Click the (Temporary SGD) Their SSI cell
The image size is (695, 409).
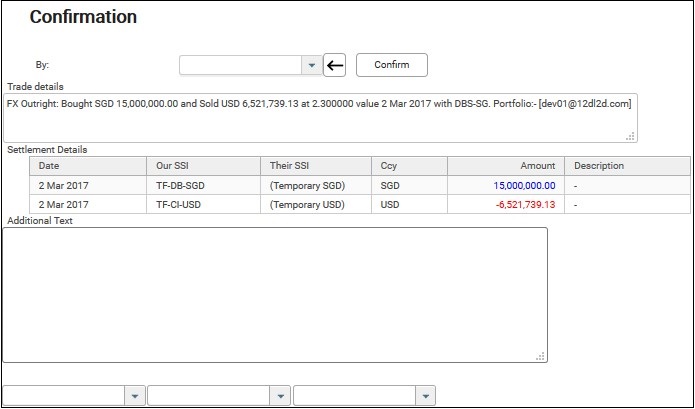tap(307, 186)
